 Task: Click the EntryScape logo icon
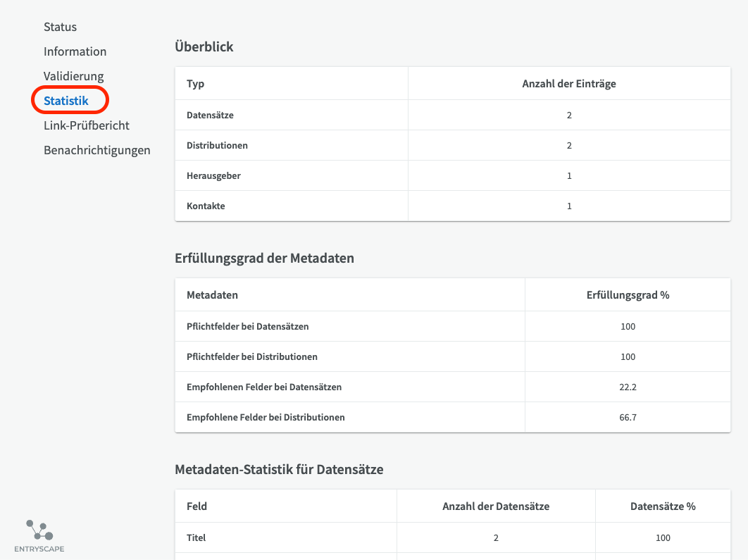tap(39, 530)
